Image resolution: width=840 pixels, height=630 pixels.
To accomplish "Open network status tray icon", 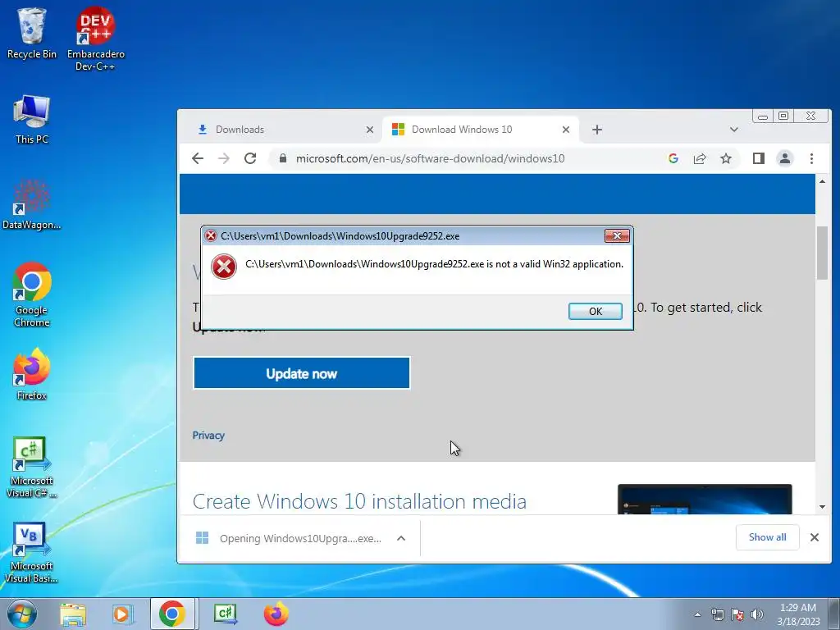I will click(x=717, y=614).
